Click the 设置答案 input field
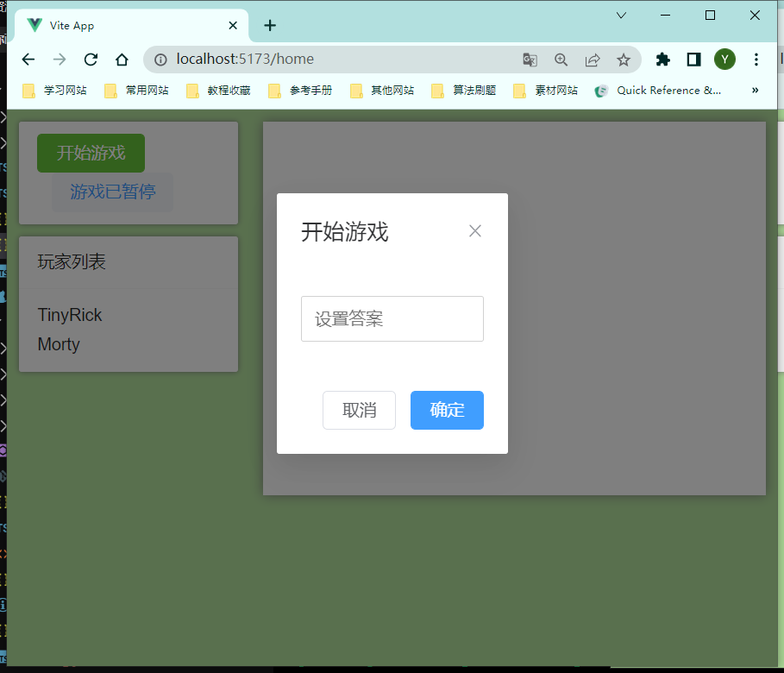The width and height of the screenshot is (784, 673). click(x=392, y=319)
